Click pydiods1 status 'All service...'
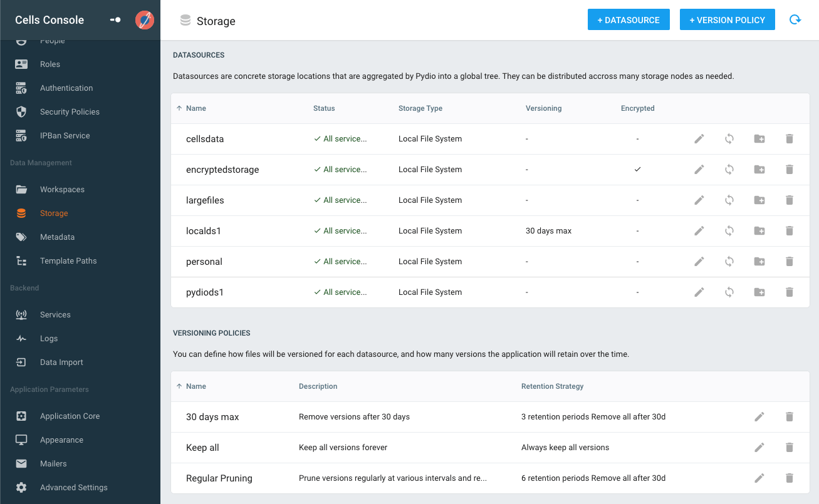This screenshot has height=504, width=819. [x=340, y=292]
